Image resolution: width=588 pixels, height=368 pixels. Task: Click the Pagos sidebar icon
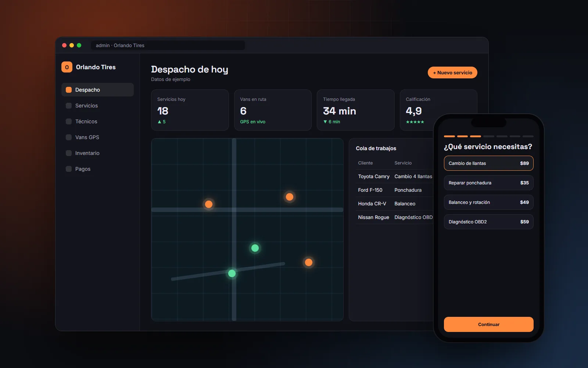(69, 169)
